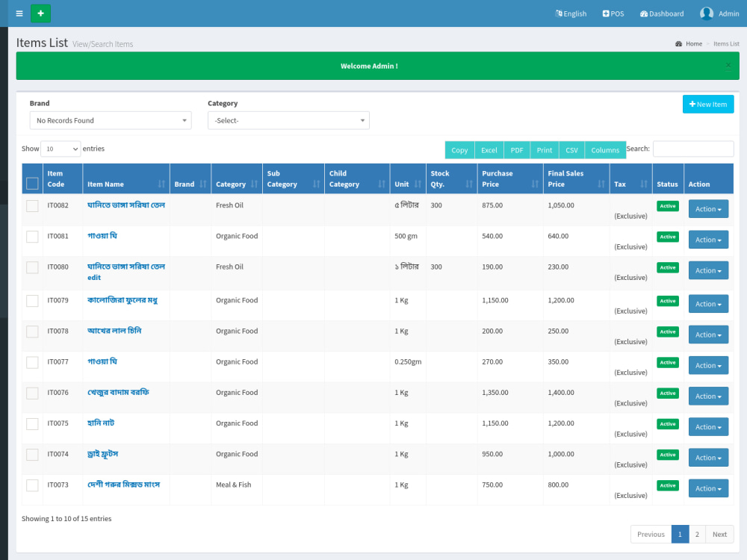Sort by Tax column
This screenshot has height=560, width=747.
click(630, 178)
